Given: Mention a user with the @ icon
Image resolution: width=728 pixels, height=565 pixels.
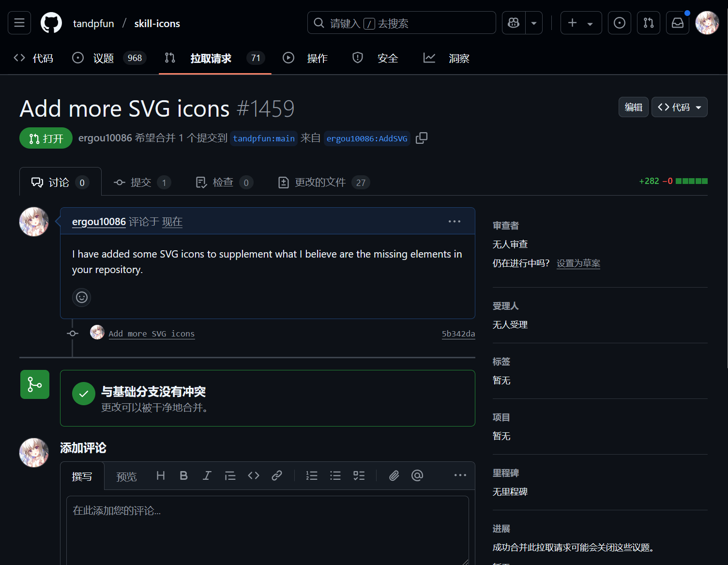Looking at the screenshot, I should tap(417, 476).
